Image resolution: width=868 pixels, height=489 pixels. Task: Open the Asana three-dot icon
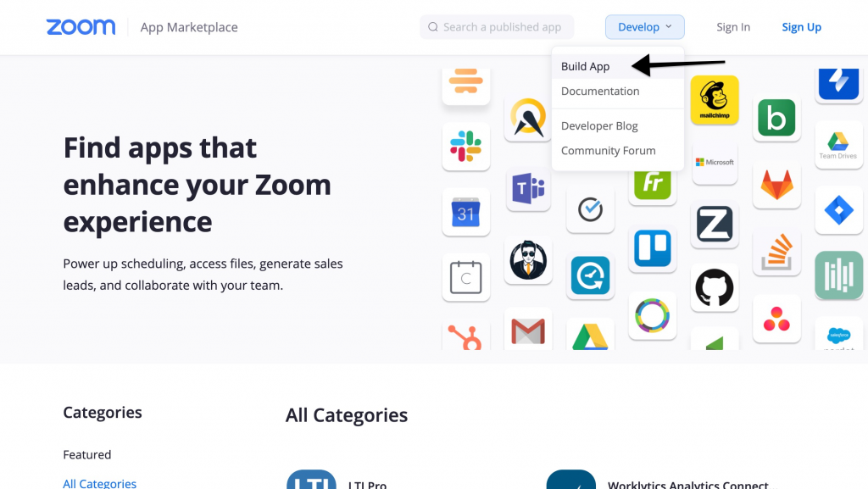(x=776, y=319)
